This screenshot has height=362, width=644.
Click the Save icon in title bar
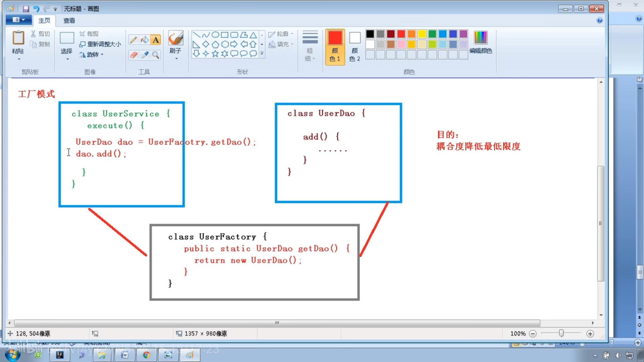point(26,9)
